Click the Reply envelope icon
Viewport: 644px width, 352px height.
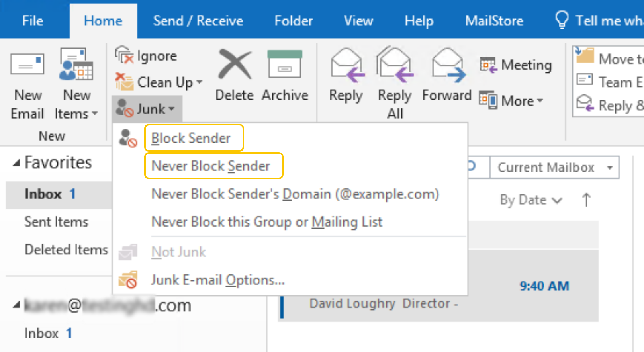pyautogui.click(x=346, y=65)
